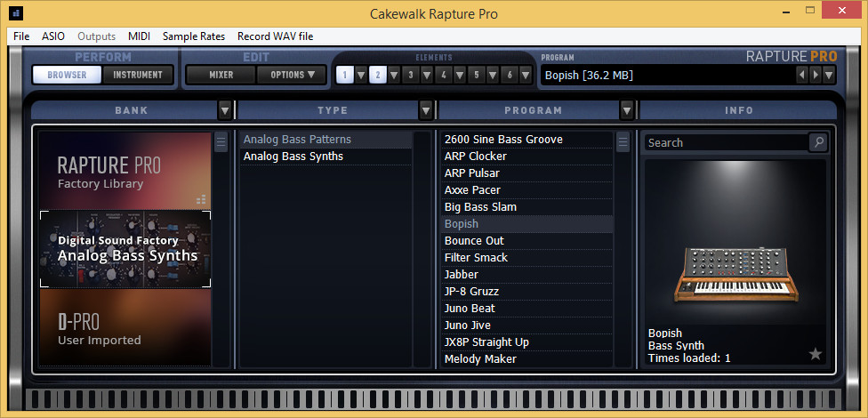Image resolution: width=868 pixels, height=418 pixels.
Task: Open the Options dropdown menu
Action: click(293, 75)
